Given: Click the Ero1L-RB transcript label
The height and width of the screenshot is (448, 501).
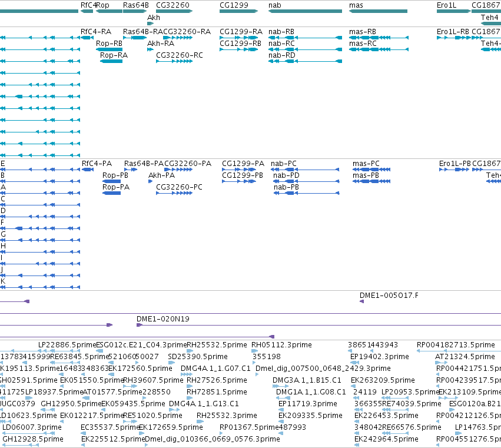Looking at the screenshot, I should 453,32.
